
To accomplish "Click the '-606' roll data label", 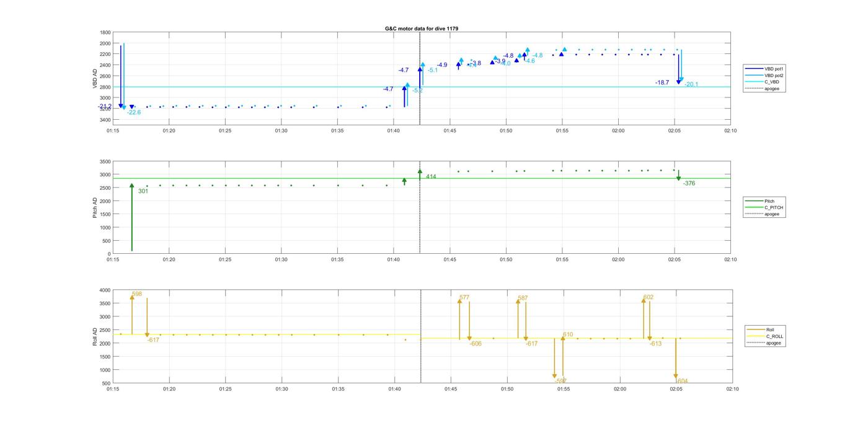I will tap(476, 343).
